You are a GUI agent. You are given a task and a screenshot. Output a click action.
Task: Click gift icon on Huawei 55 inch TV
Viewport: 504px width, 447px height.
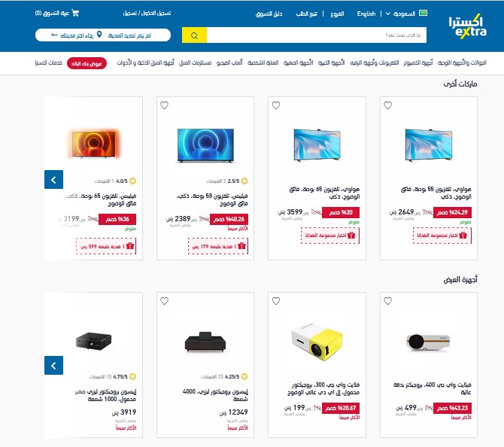[463, 236]
